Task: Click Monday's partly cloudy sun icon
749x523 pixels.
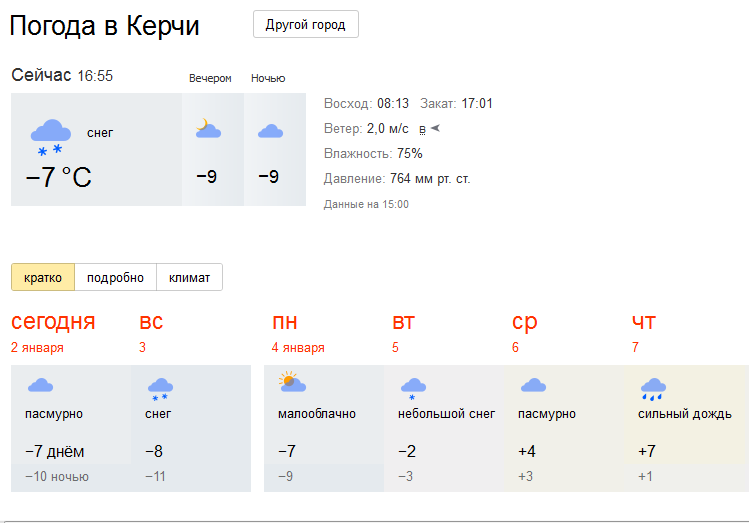Action: point(292,381)
